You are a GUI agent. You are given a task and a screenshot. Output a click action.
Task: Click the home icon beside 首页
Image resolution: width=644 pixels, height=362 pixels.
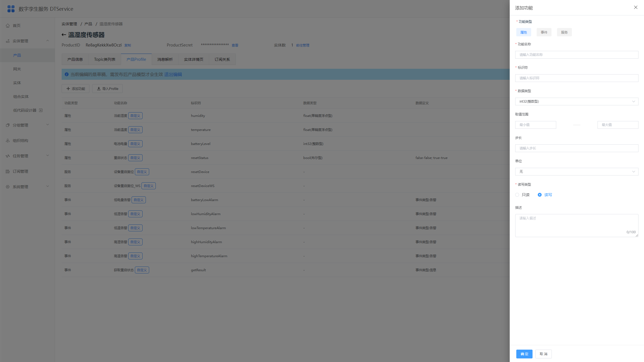coord(8,26)
